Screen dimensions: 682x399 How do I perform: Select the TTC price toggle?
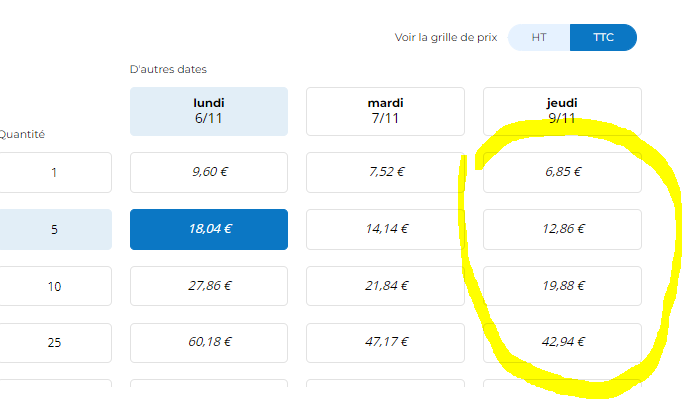tap(603, 37)
